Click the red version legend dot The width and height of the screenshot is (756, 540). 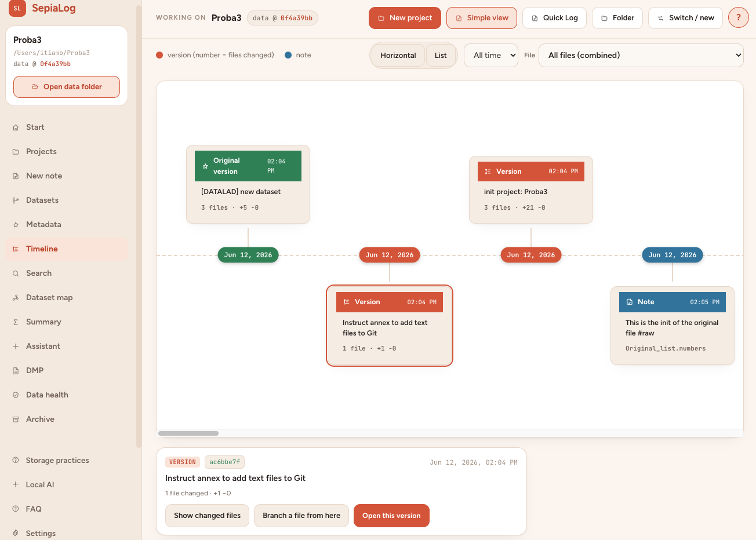coord(159,55)
